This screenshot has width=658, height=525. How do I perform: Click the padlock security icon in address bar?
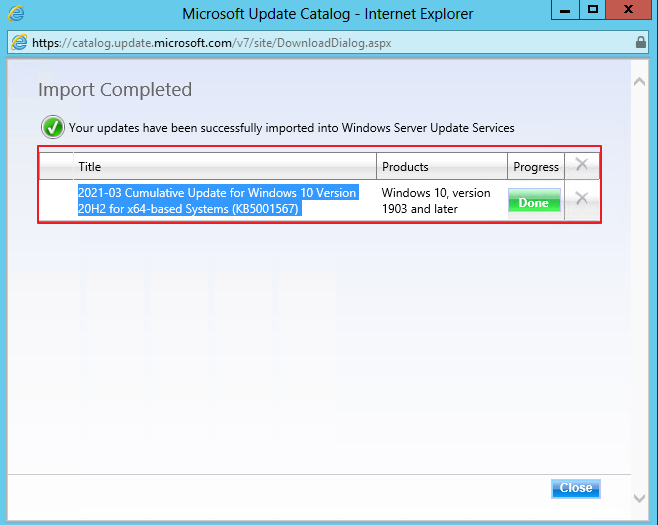640,42
